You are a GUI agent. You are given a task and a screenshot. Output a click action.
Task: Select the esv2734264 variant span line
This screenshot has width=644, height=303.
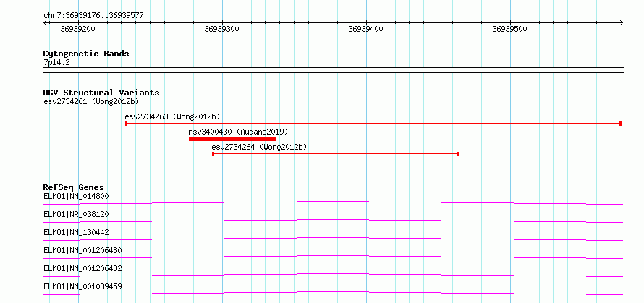coord(335,154)
